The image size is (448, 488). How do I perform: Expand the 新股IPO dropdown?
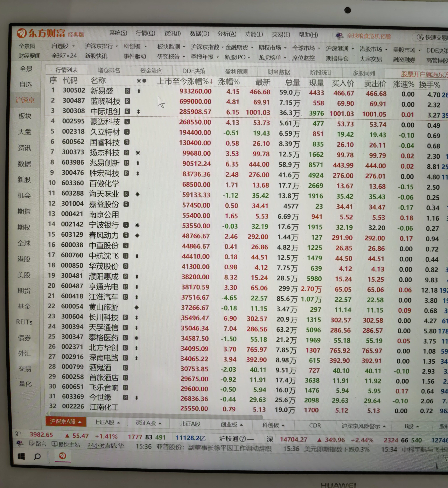(x=249, y=57)
